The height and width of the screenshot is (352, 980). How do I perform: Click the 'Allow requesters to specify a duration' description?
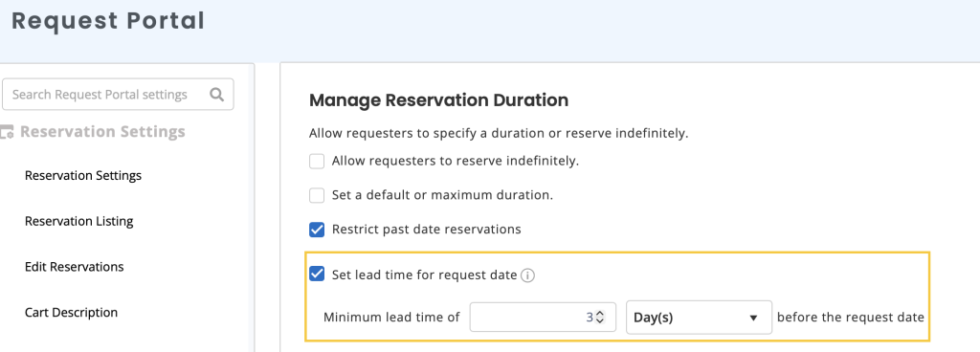tap(499, 134)
